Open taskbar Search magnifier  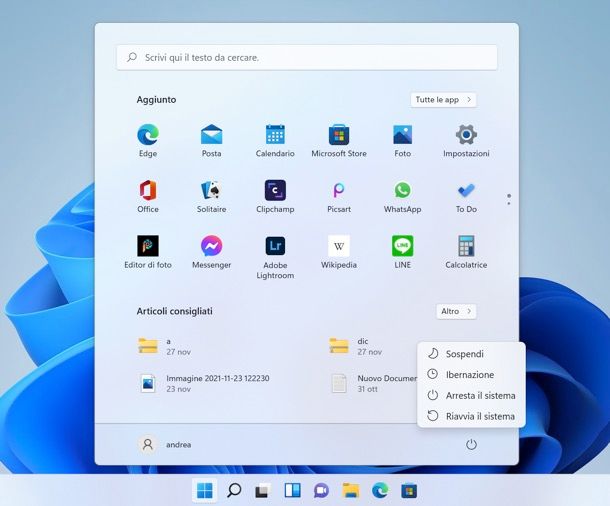[x=234, y=490]
